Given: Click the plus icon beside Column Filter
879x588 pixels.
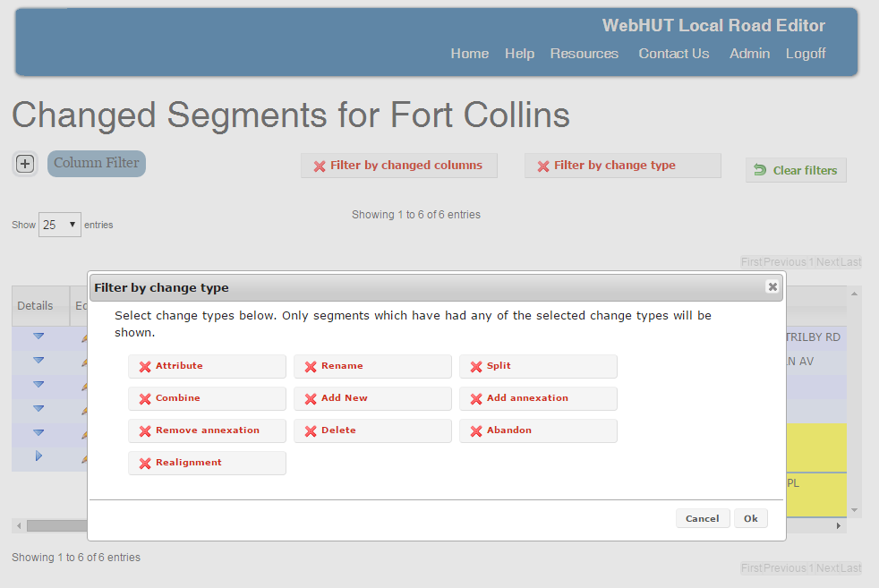Looking at the screenshot, I should pyautogui.click(x=25, y=164).
